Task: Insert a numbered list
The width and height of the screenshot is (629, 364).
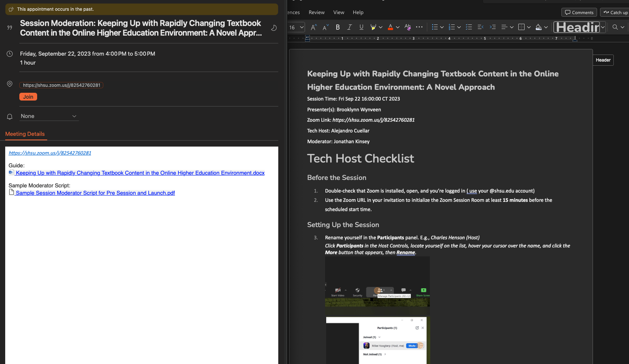Action: pyautogui.click(x=452, y=27)
